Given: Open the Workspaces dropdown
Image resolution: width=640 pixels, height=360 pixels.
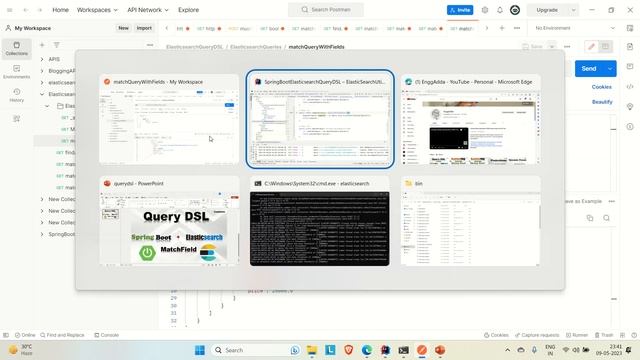Looking at the screenshot, I should pyautogui.click(x=97, y=10).
